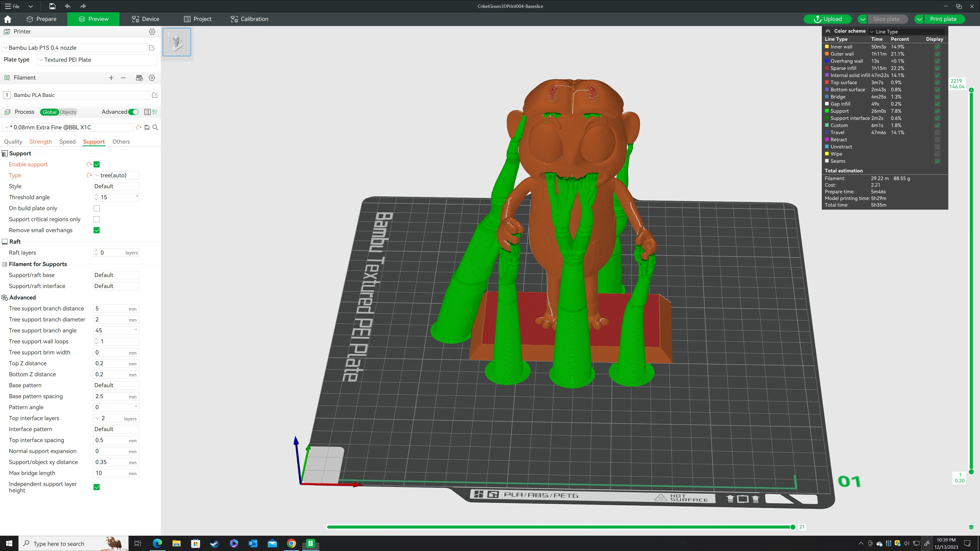Click the horizontal move slider handle
980x551 pixels.
793,527
